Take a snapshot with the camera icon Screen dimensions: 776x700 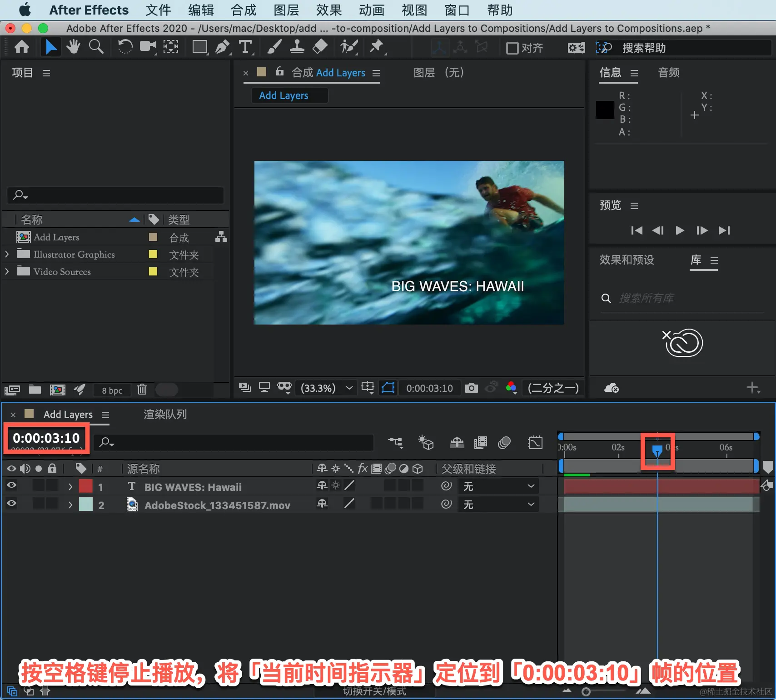click(472, 388)
